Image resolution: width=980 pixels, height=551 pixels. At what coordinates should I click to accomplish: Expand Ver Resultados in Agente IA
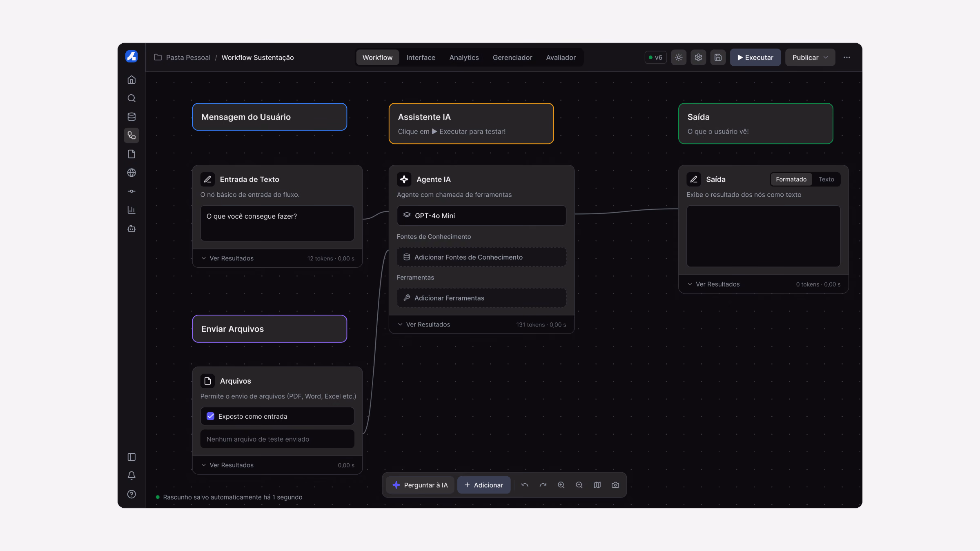(x=424, y=324)
